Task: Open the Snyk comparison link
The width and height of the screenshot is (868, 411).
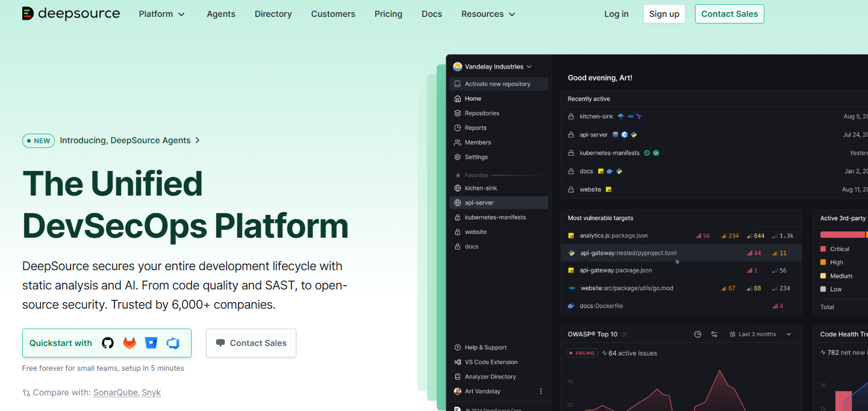Action: click(151, 392)
